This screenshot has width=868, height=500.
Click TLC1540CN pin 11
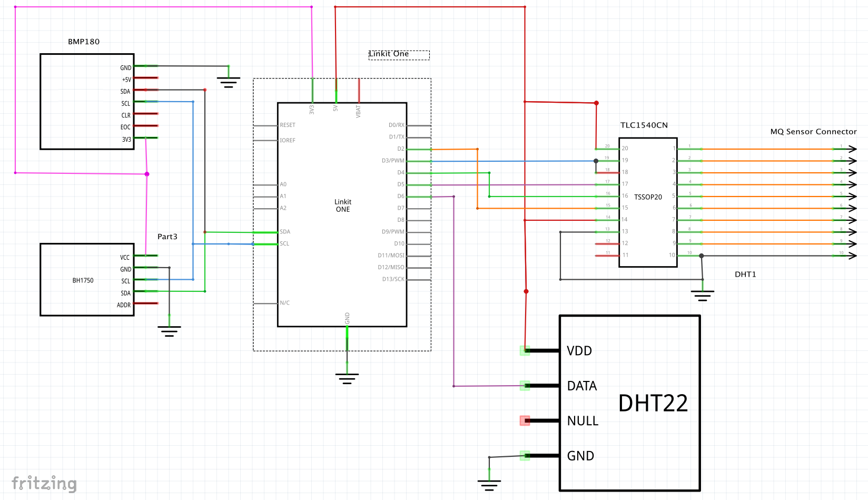[607, 256]
